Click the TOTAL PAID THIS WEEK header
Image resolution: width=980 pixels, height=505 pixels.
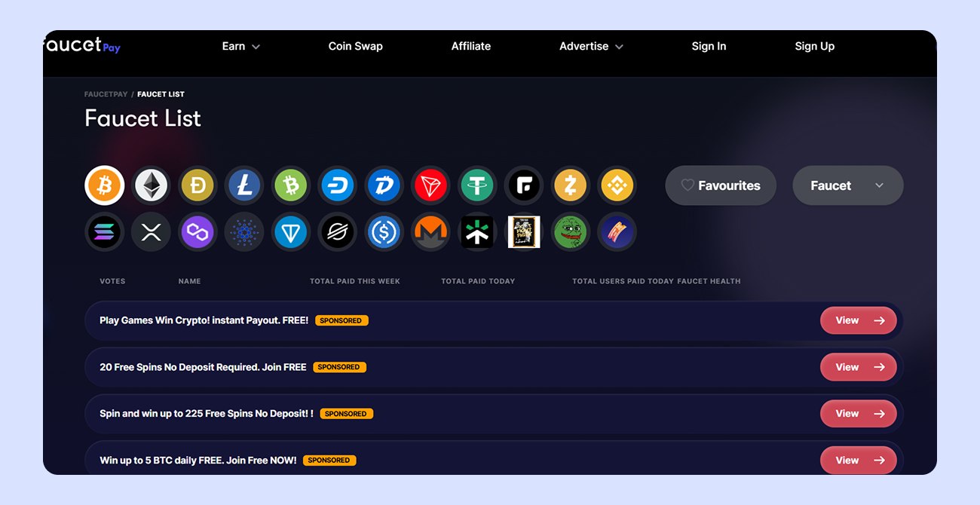(355, 281)
